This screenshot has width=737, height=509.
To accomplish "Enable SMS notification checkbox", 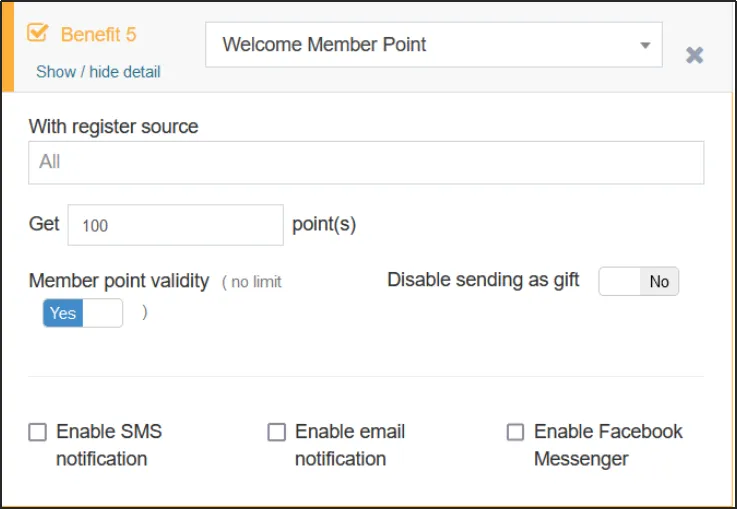I will 38,432.
